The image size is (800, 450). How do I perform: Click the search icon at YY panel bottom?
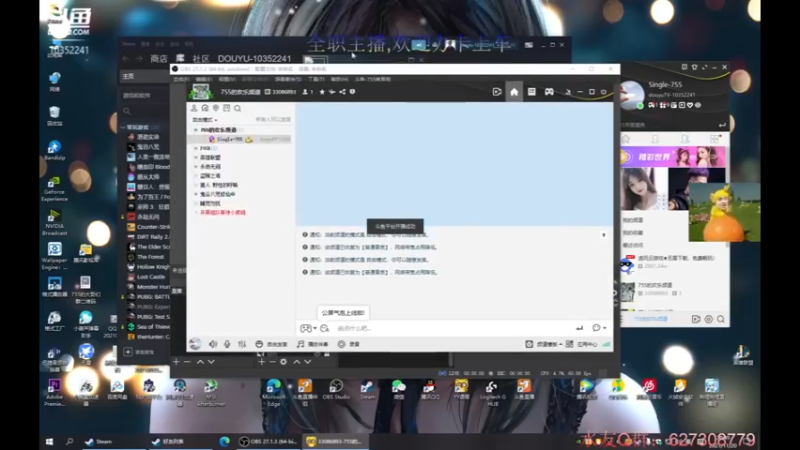pyautogui.click(x=721, y=319)
